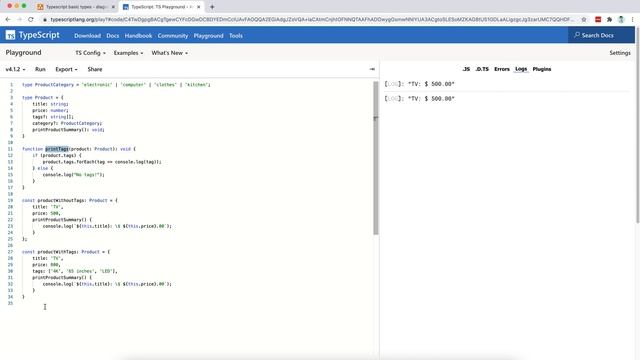This screenshot has height=360, width=640.
Task: Open the Plugins tab
Action: point(542,69)
